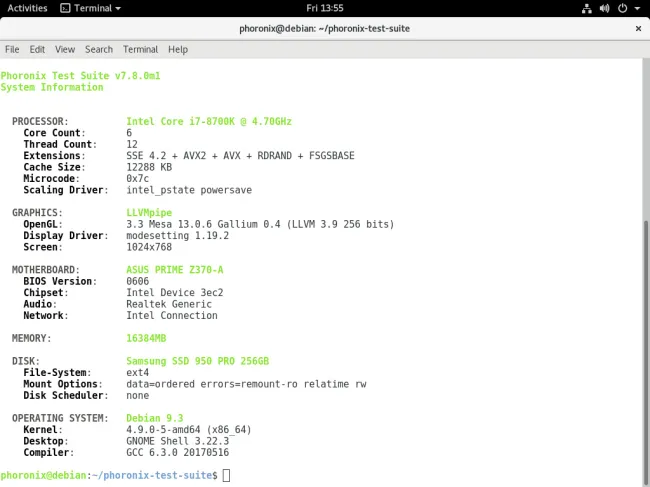Click Intel Core i7-8700K @ 4.70GHz text

tap(209, 121)
